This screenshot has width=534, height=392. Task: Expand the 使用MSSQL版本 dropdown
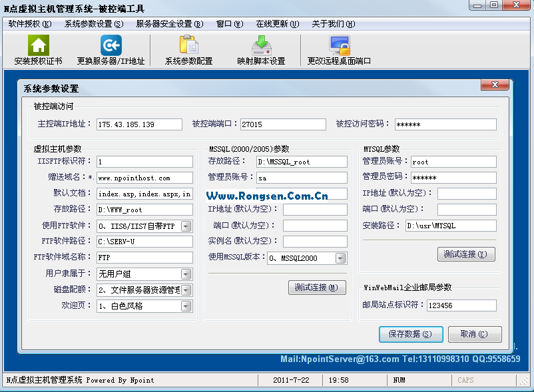pos(340,258)
